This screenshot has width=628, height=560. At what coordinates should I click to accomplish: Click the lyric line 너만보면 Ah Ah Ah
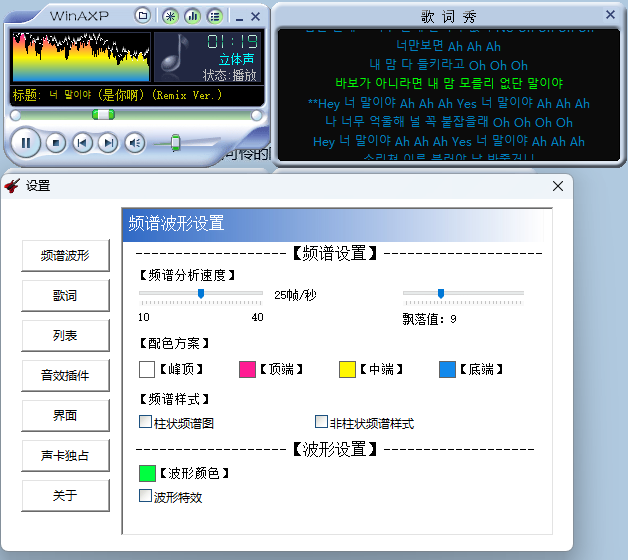coord(449,46)
